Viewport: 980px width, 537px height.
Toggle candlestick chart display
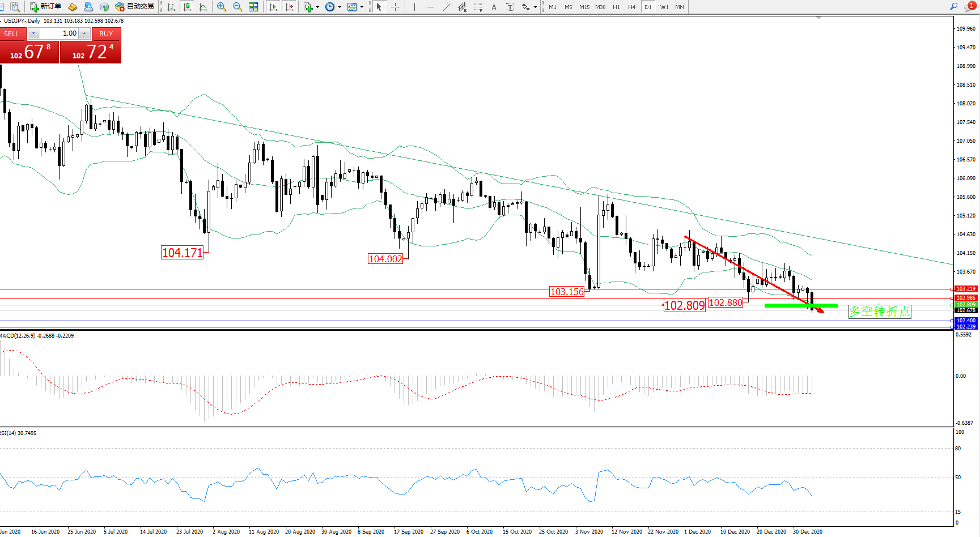[x=186, y=7]
